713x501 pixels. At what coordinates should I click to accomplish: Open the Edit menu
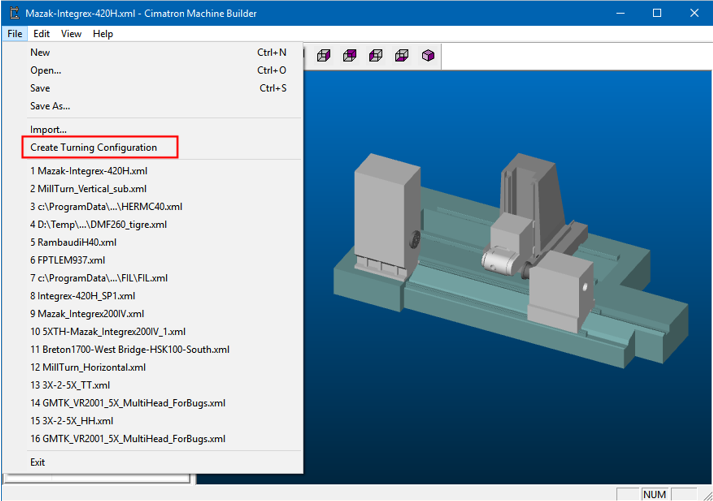coord(41,34)
